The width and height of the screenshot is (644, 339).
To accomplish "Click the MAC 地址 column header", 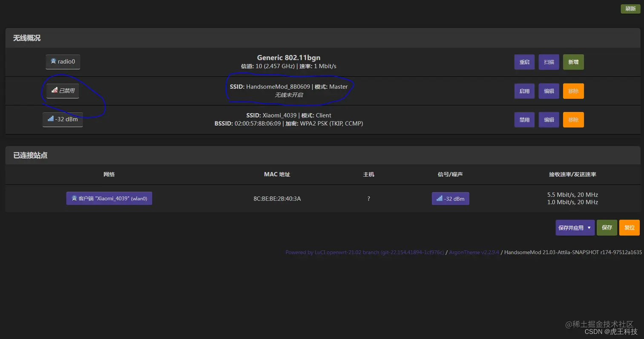I will click(x=277, y=175).
